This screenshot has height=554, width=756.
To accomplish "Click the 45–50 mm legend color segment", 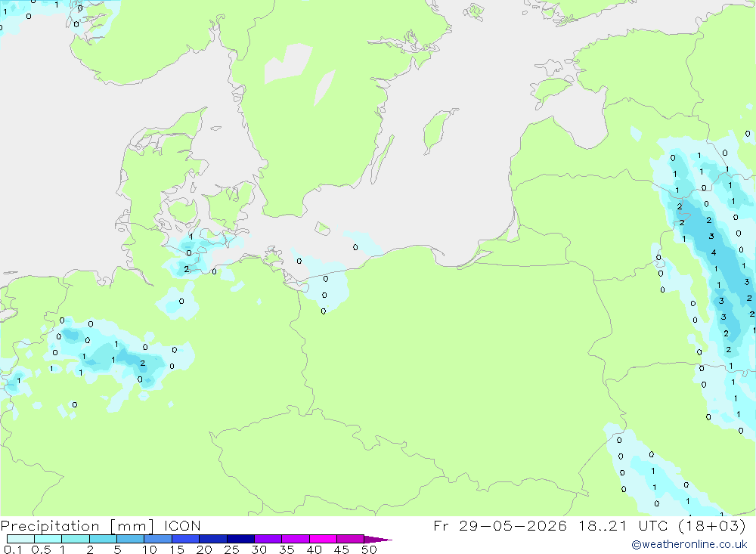I will click(350, 539).
